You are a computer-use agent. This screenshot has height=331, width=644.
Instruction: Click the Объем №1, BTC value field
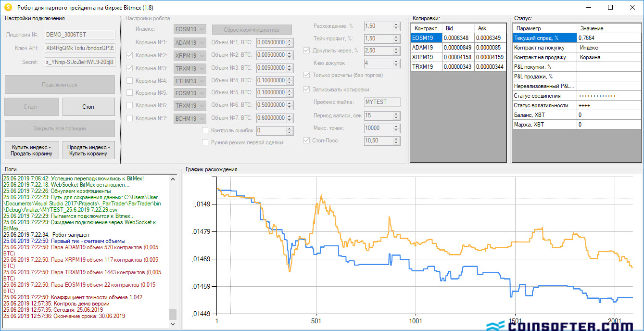pyautogui.click(x=275, y=42)
